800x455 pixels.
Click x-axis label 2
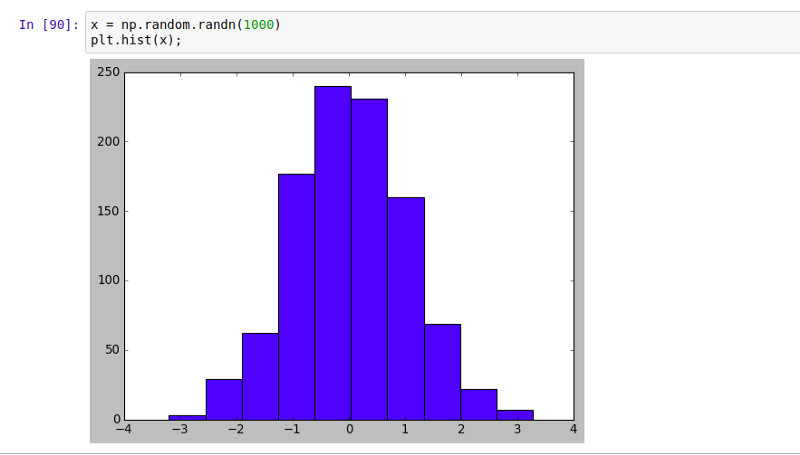tap(461, 429)
